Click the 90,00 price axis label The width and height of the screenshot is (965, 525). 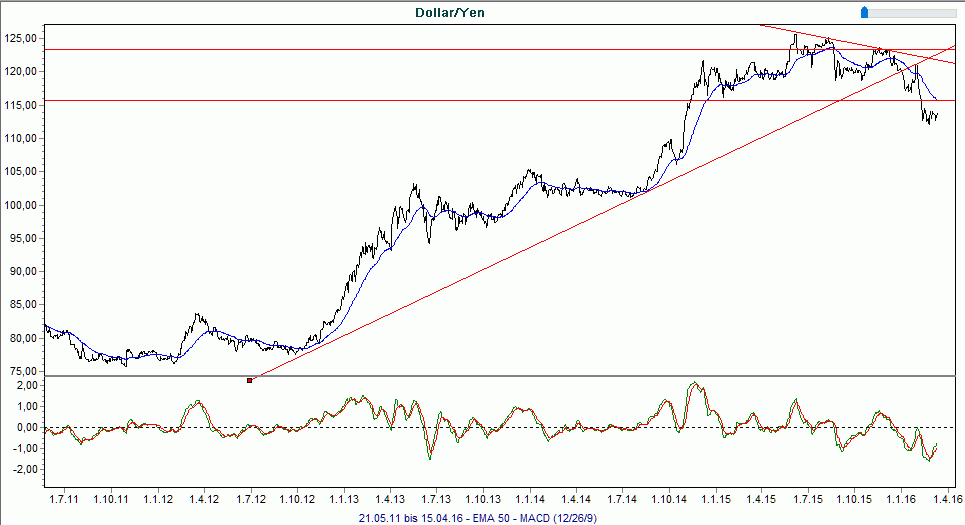point(23,271)
